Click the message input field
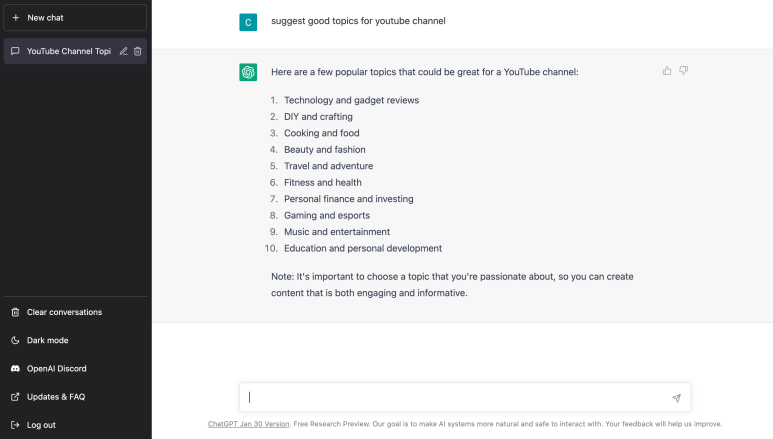Image resolution: width=773 pixels, height=439 pixels. click(455, 397)
